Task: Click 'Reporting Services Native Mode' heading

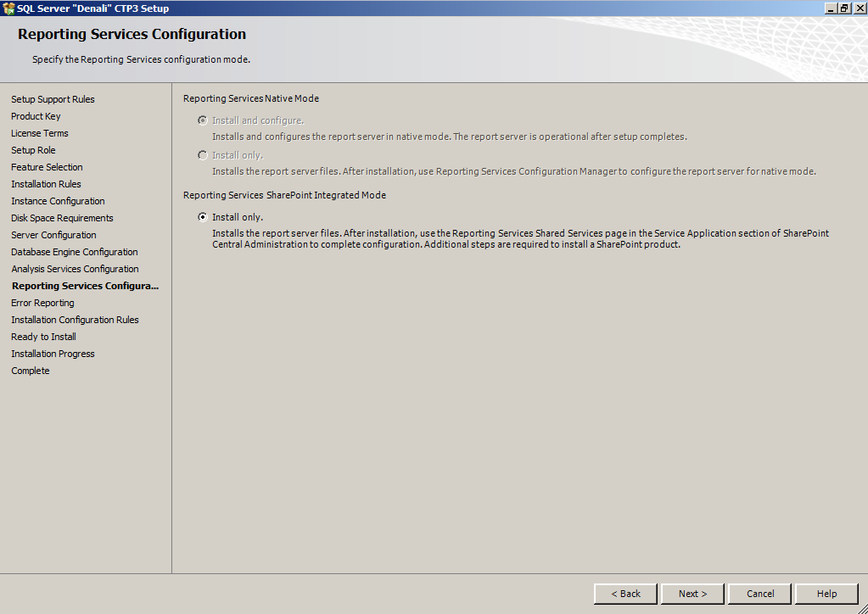Action: tap(251, 98)
